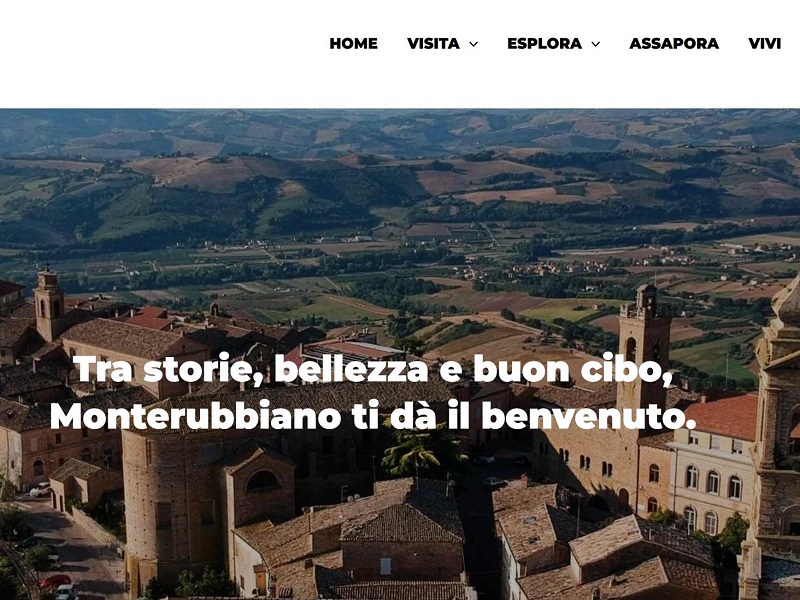Open the ESPLORA menu item
Viewport: 800px width, 600px height.
(544, 43)
